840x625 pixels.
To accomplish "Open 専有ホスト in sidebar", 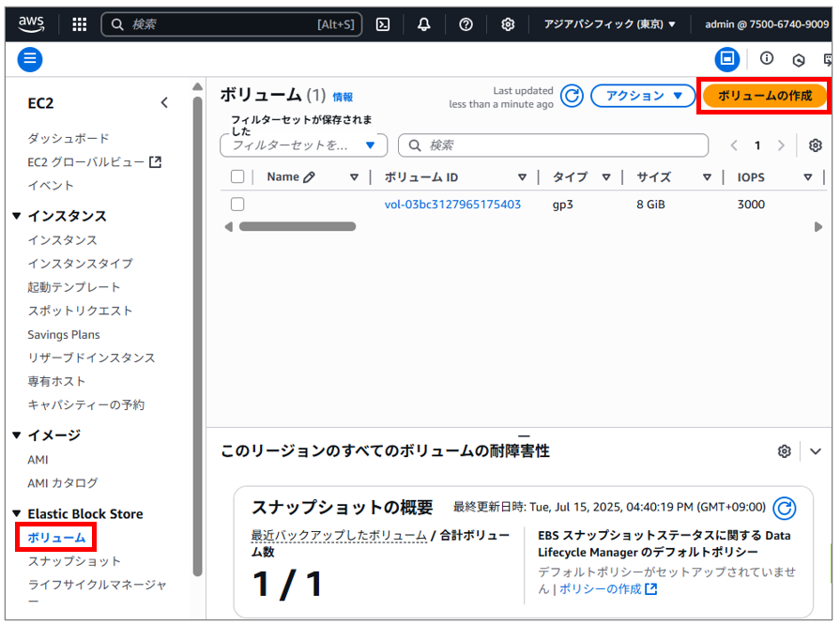I will [56, 381].
